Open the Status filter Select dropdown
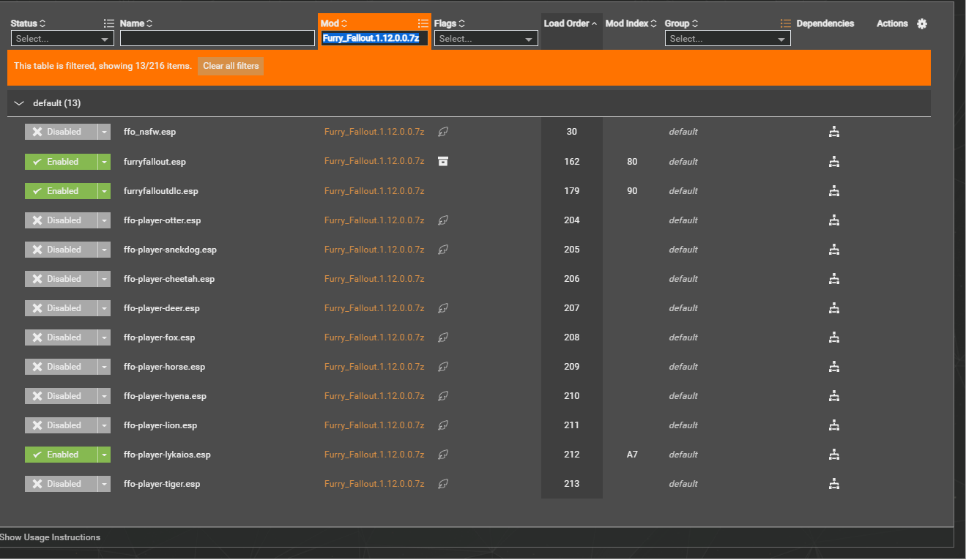 pyautogui.click(x=62, y=39)
